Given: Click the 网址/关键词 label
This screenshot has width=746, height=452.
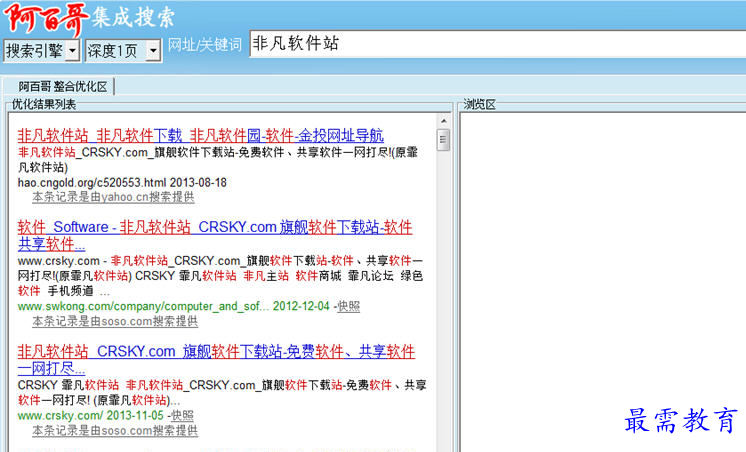Looking at the screenshot, I should (205, 45).
